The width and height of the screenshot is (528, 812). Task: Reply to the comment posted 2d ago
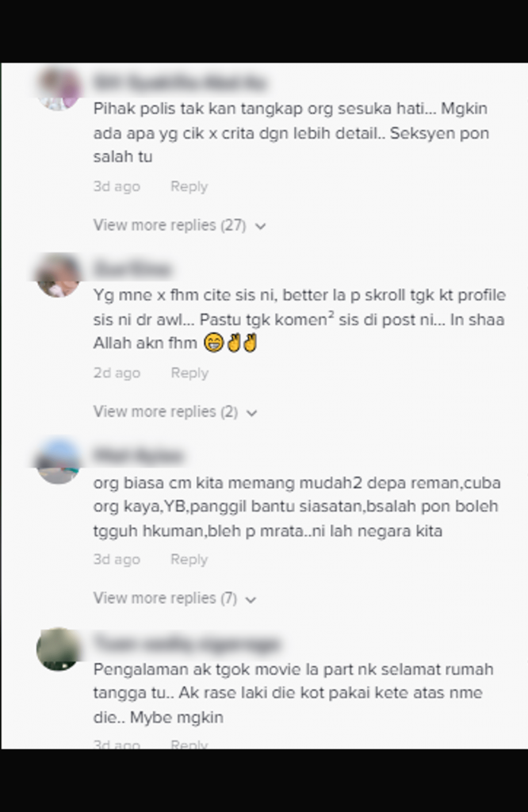point(189,373)
